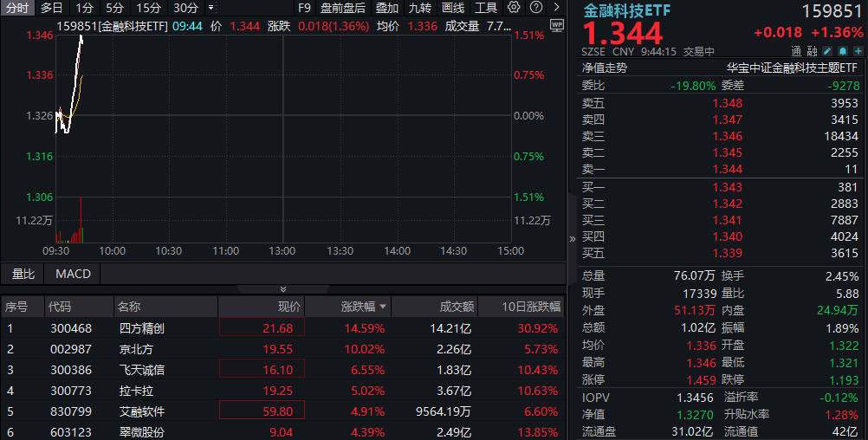
Task: Click buy-five price 1.339
Action: pyautogui.click(x=727, y=253)
